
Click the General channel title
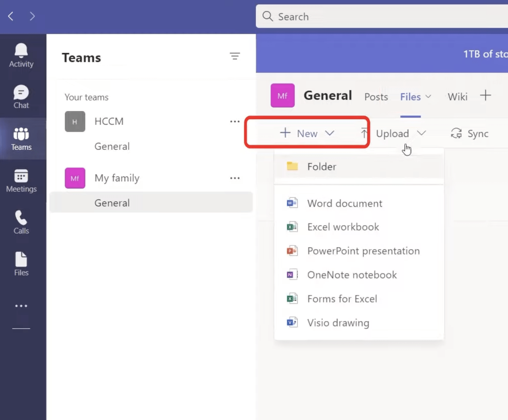pyautogui.click(x=328, y=96)
